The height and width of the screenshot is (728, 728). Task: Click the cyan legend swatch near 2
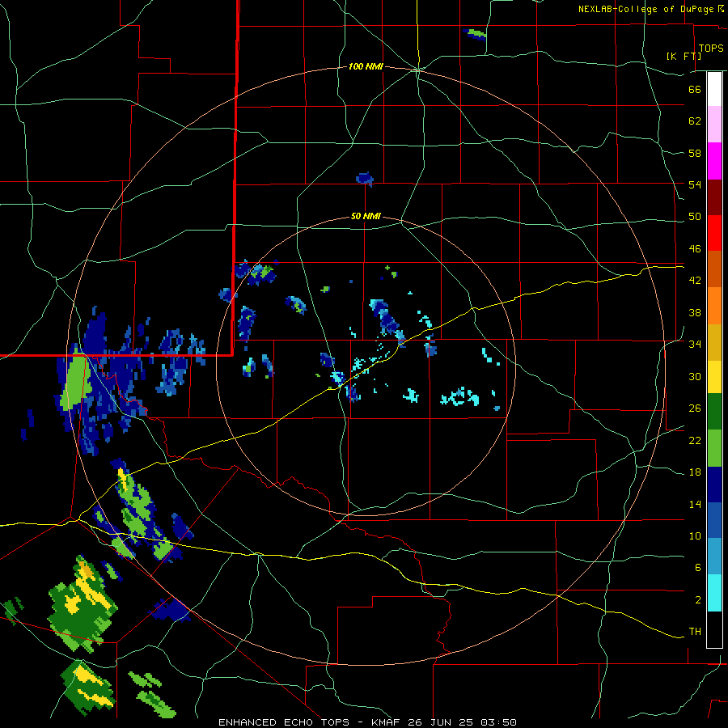714,594
